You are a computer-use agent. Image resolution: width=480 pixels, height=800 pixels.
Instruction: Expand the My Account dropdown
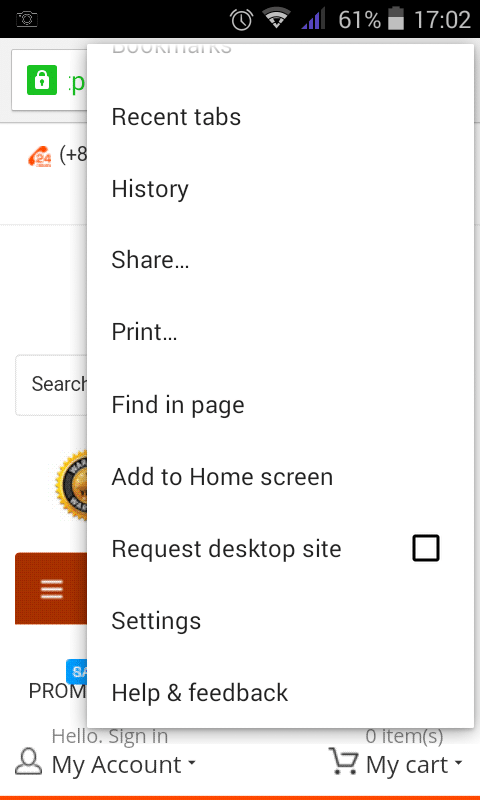click(124, 764)
